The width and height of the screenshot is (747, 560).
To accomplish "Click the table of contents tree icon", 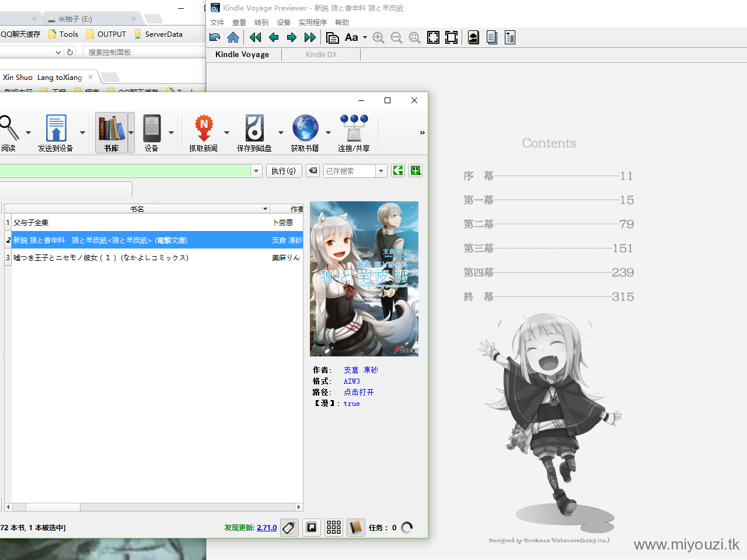I will (x=509, y=37).
